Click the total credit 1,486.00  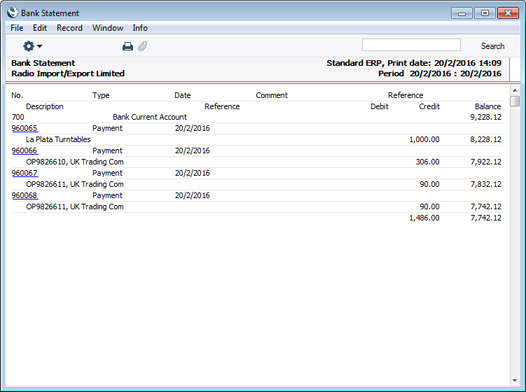click(424, 218)
